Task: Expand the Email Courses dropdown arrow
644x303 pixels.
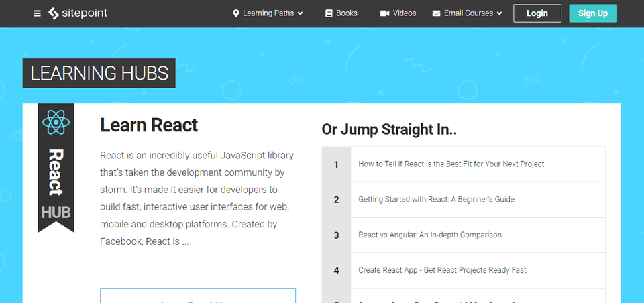Action: coord(500,13)
